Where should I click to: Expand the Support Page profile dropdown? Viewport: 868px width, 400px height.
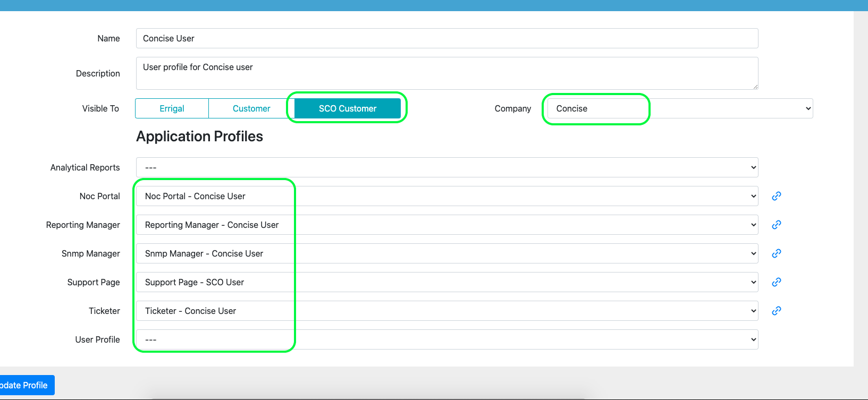click(446, 282)
